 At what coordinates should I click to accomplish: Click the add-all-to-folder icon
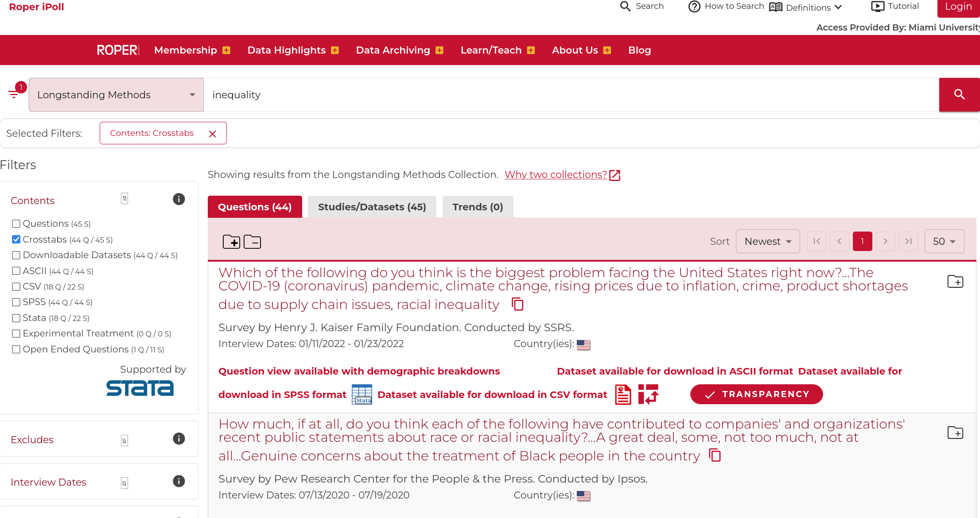tap(231, 242)
